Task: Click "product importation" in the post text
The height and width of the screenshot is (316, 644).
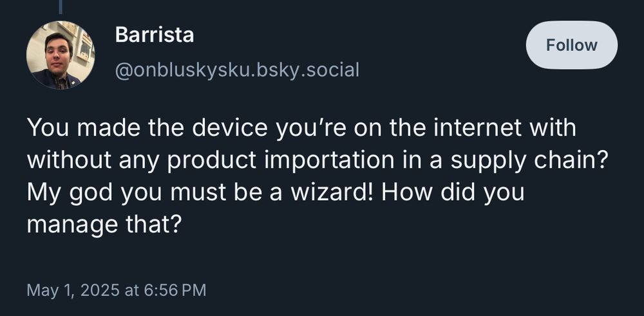Action: (x=274, y=161)
